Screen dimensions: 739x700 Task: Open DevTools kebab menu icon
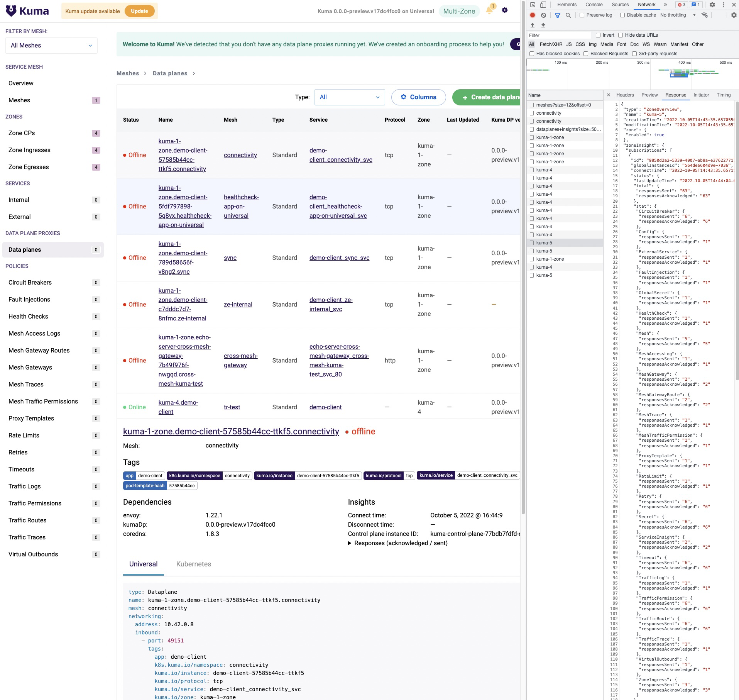tap(723, 5)
